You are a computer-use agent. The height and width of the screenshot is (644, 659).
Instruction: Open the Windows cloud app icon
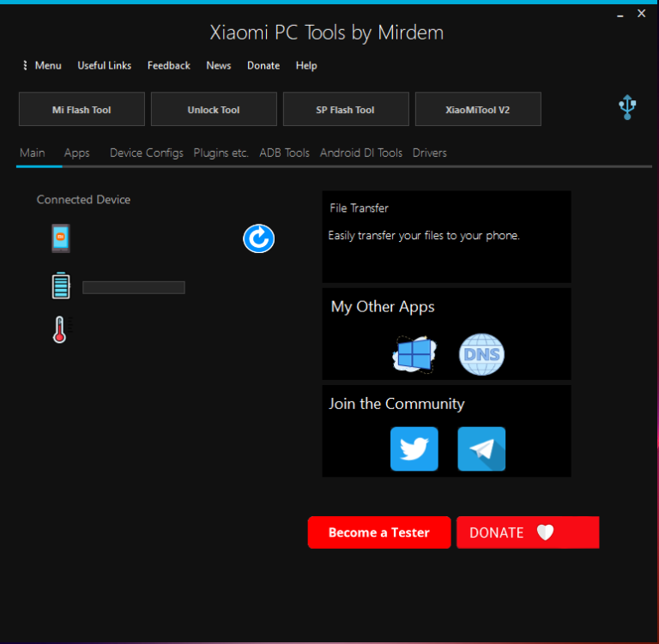(414, 353)
